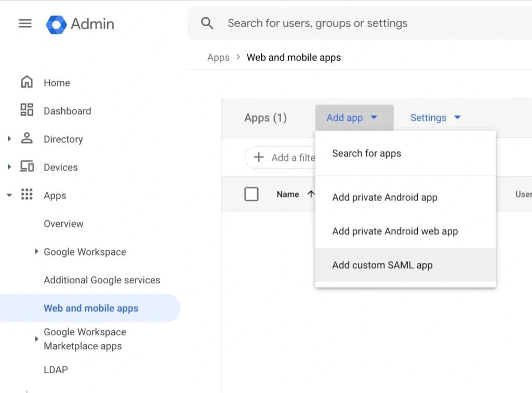Click the search magnifier icon
Image resolution: width=532 pixels, height=393 pixels.
tap(207, 23)
